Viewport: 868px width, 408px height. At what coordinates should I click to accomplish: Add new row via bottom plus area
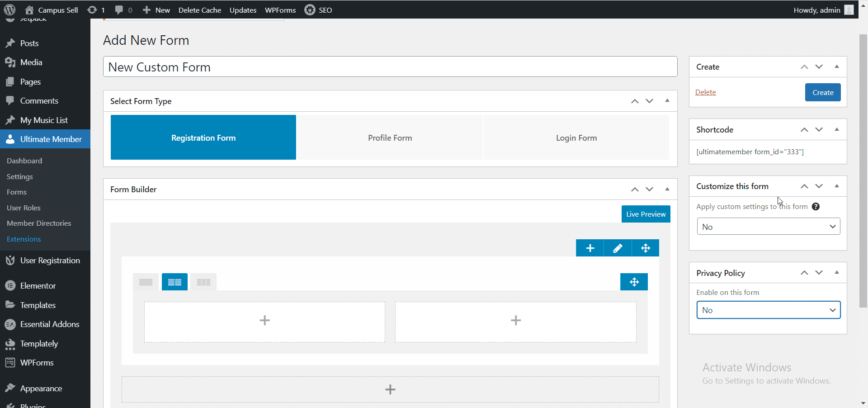[x=390, y=389]
